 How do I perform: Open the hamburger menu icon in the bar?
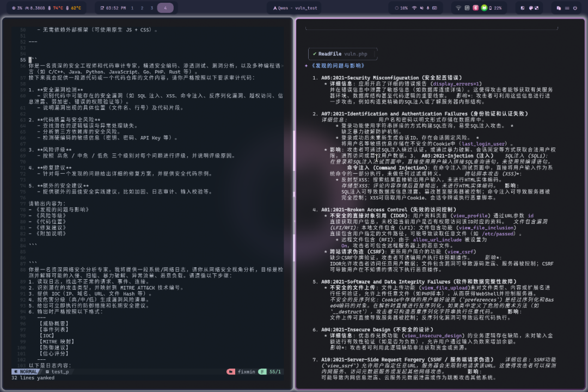point(567,8)
